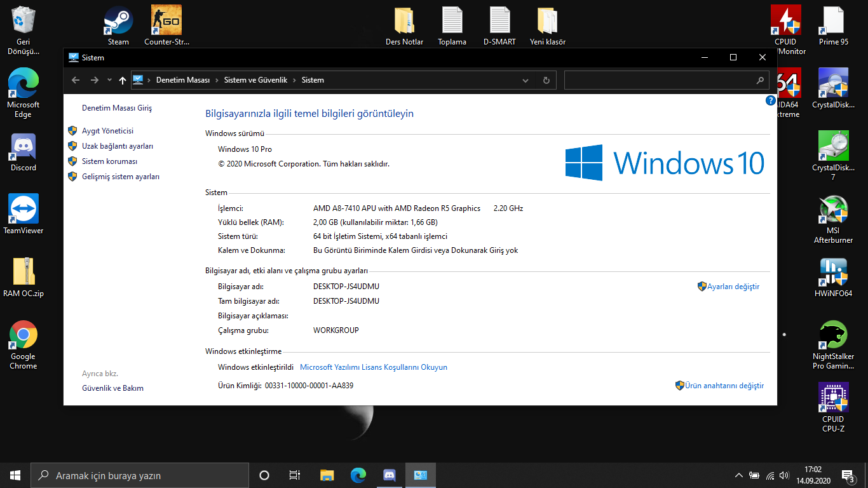Go back in the Sistem window
This screenshot has height=488, width=868.
[x=76, y=80]
